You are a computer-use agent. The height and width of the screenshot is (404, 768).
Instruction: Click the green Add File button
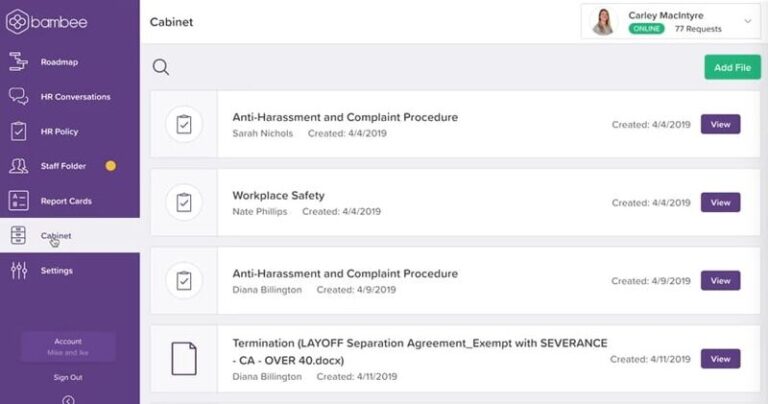pos(732,67)
